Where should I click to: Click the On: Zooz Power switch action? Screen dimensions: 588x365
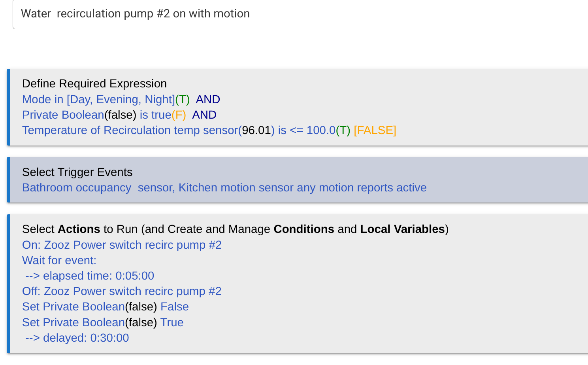[x=122, y=245]
